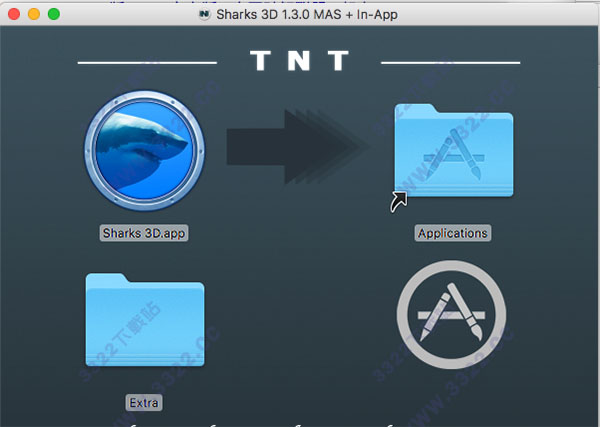Screen dimensions: 600x427
Task: Click the disk image icon in title bar
Action: 205,15
